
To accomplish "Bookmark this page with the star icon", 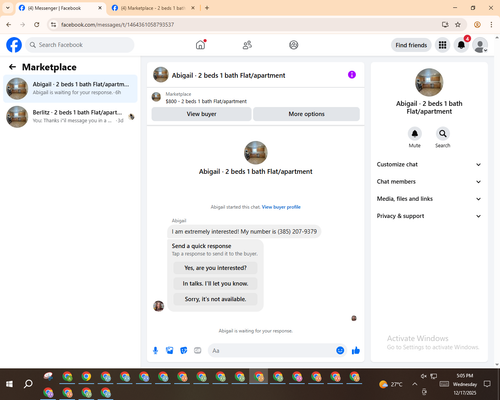I will coord(458,24).
